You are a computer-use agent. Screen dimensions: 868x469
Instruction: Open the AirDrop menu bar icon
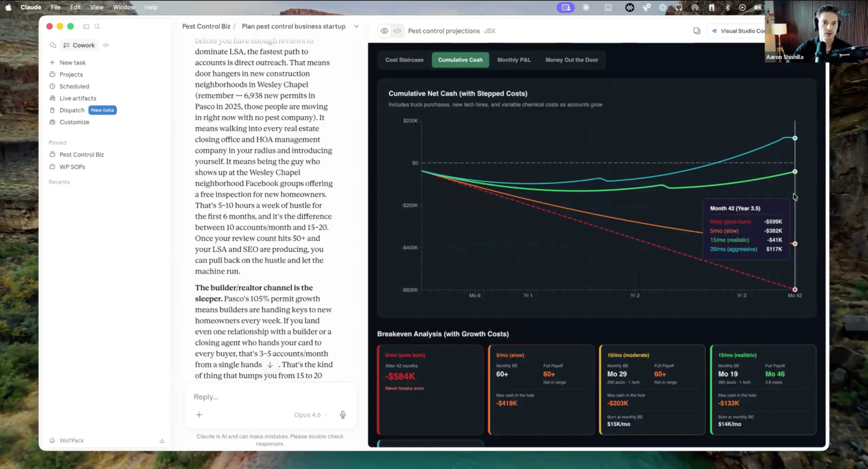(695, 7)
